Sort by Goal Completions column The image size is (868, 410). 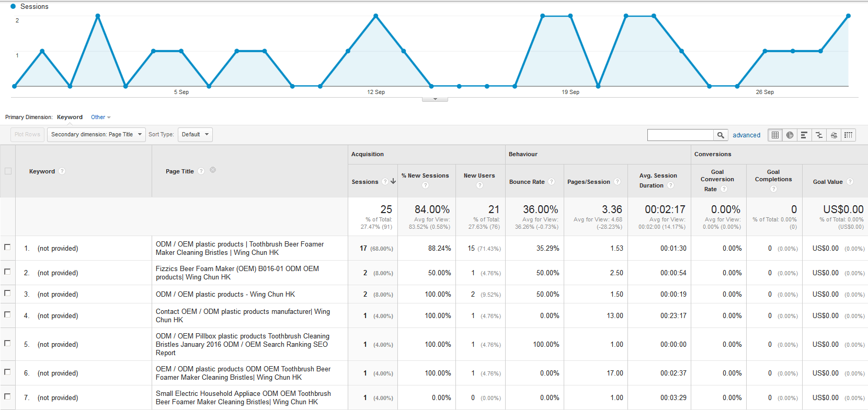[773, 175]
